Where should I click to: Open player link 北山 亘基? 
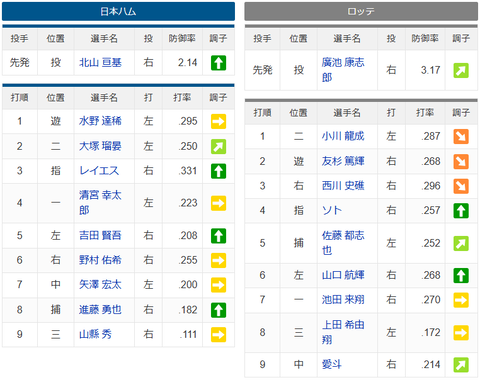tap(100, 63)
